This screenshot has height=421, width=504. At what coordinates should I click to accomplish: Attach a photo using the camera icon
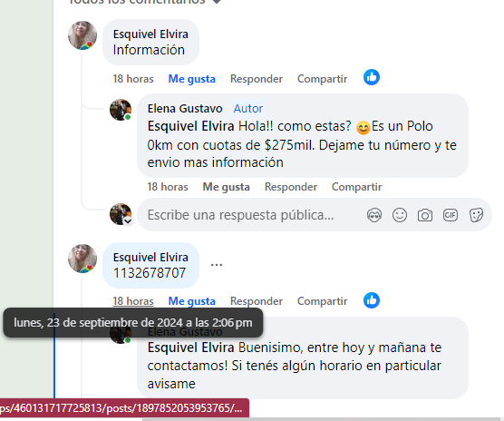425,215
